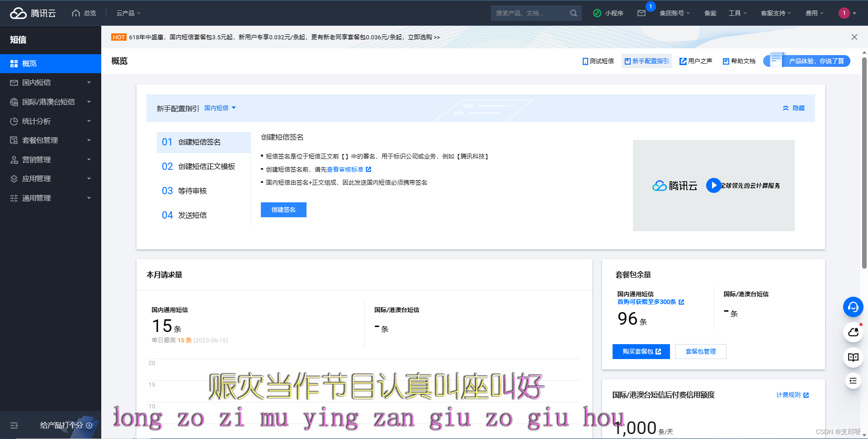The width and height of the screenshot is (868, 439).
Task: Click the 创建签名 button
Action: tap(283, 210)
